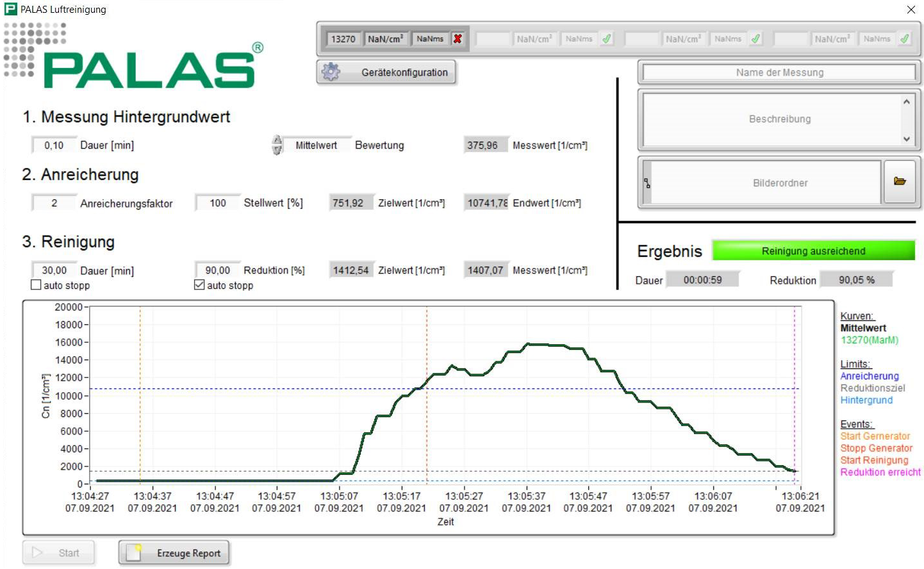Enable auto stopp under Dauer
This screenshot has height=569, width=924.
point(37,285)
